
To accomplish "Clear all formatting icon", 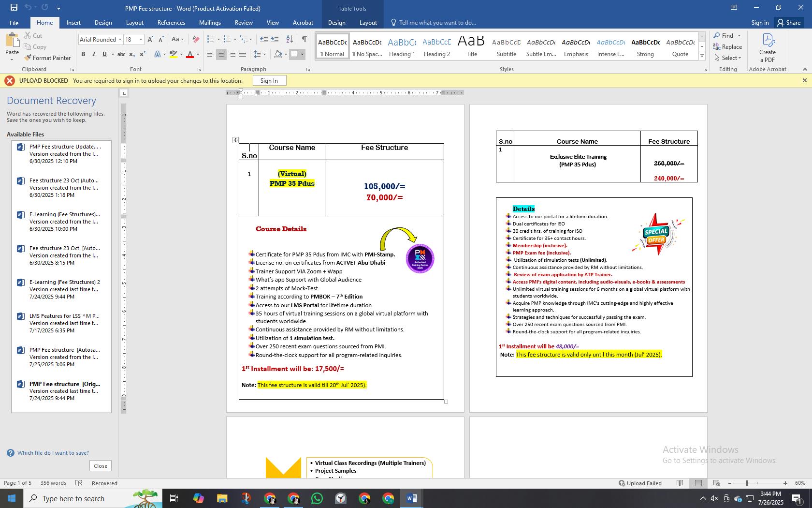I will [196, 39].
